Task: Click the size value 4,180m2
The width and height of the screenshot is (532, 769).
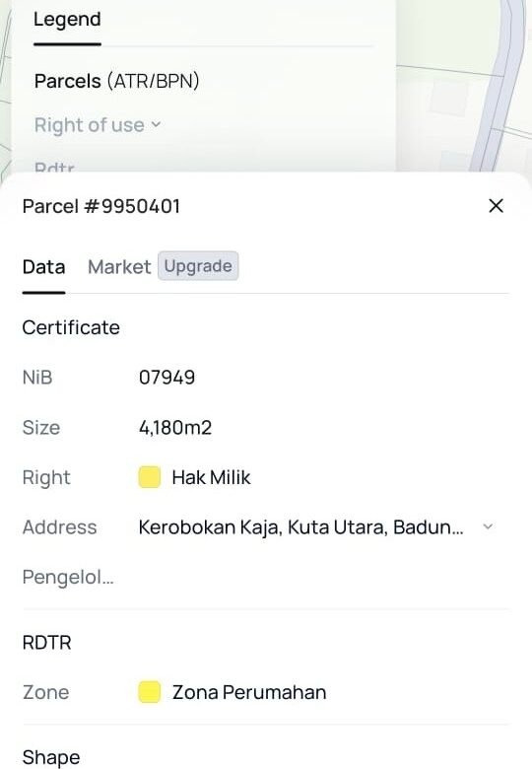Action: click(x=175, y=428)
